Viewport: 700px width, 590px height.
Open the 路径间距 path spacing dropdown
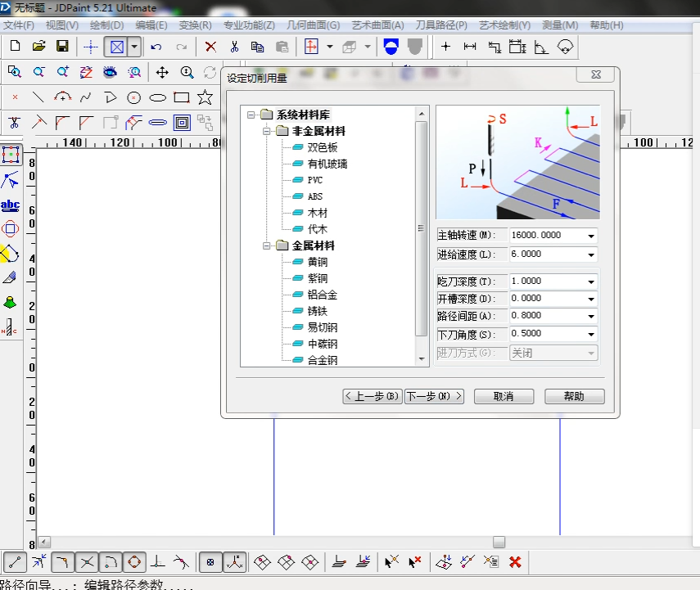(591, 316)
